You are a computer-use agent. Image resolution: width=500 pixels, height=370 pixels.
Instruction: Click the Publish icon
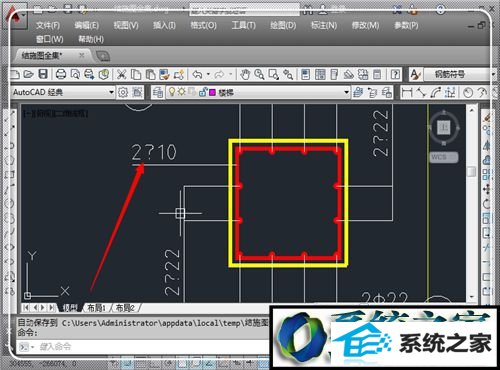pyautogui.click(x=89, y=74)
